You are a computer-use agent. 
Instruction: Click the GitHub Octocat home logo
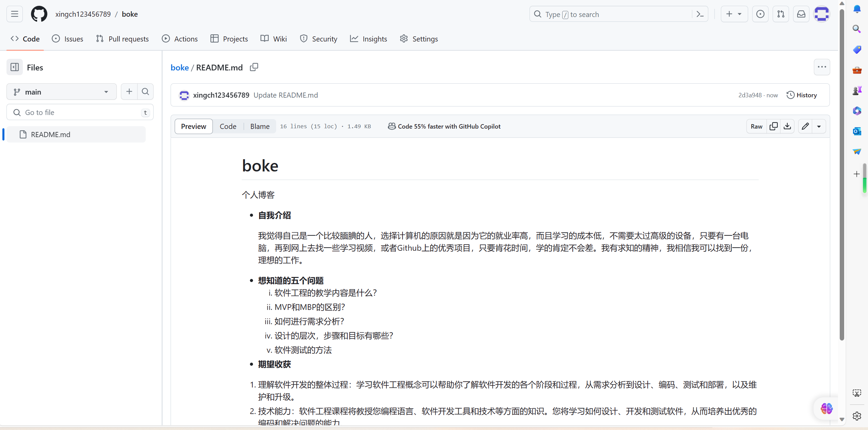[x=39, y=14]
